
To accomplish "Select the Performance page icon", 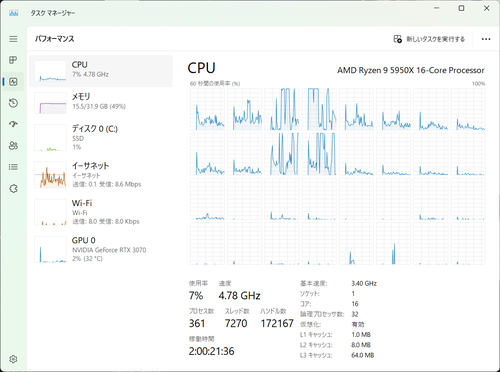I will pyautogui.click(x=13, y=82).
